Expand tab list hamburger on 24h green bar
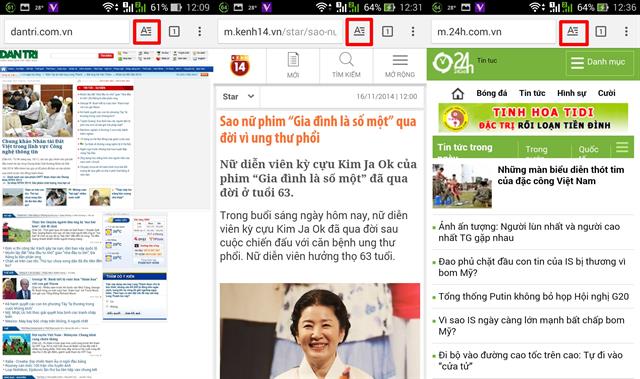The image size is (640, 379). [622, 147]
